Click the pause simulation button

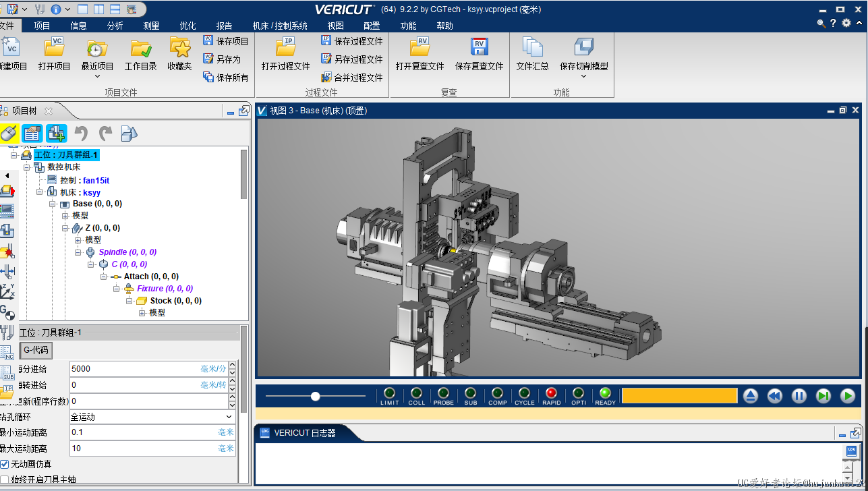[799, 396]
